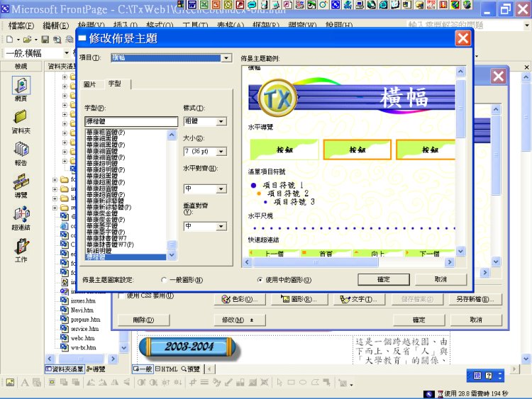
Task: Select the rectangular hotspot tool
Action: pos(291,383)
